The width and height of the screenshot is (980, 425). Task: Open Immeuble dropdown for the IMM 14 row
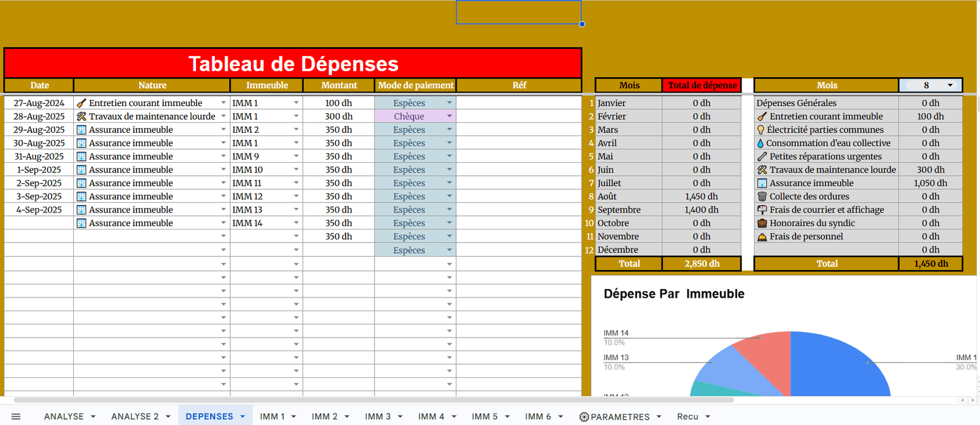pyautogui.click(x=297, y=223)
